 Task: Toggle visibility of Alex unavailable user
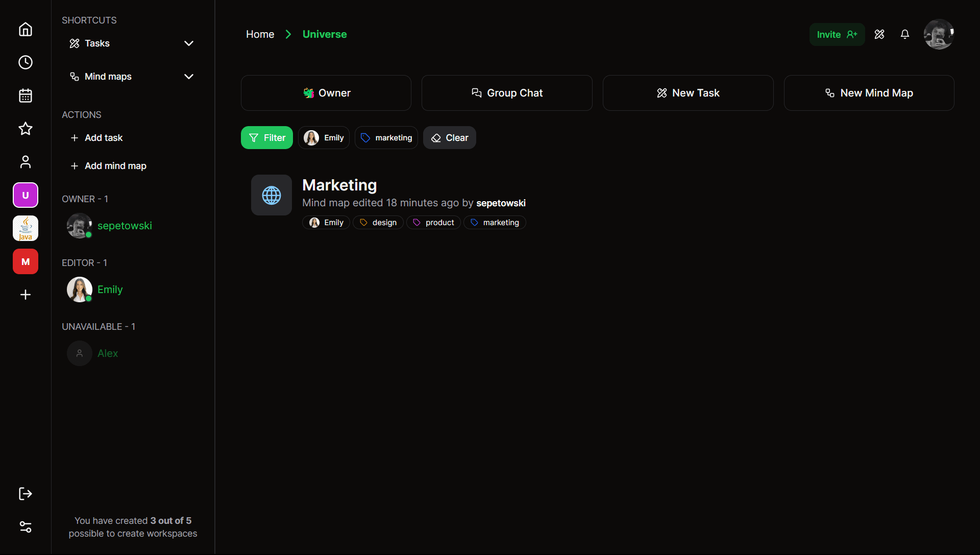pos(99,327)
